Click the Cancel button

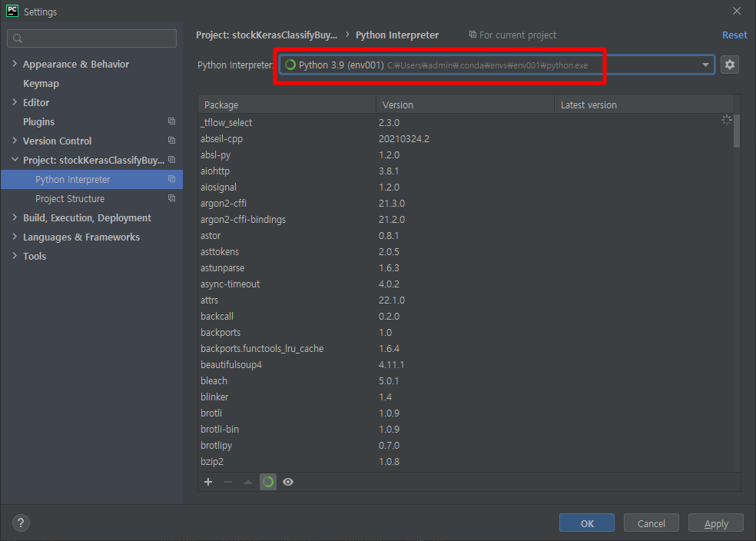coord(651,523)
